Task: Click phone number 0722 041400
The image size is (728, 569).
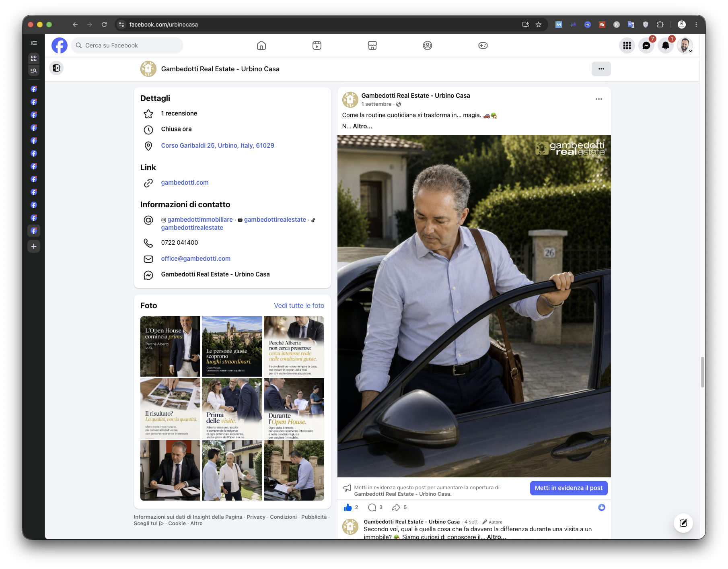Action: 179,243
